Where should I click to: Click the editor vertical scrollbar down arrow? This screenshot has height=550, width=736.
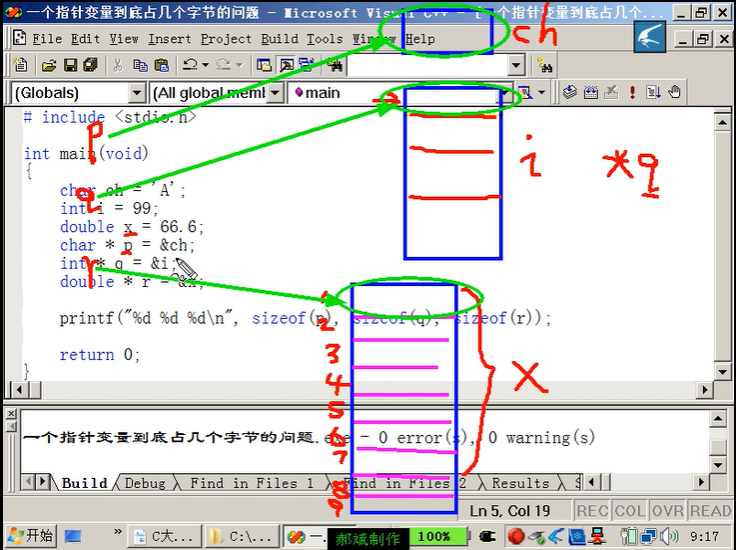(722, 373)
